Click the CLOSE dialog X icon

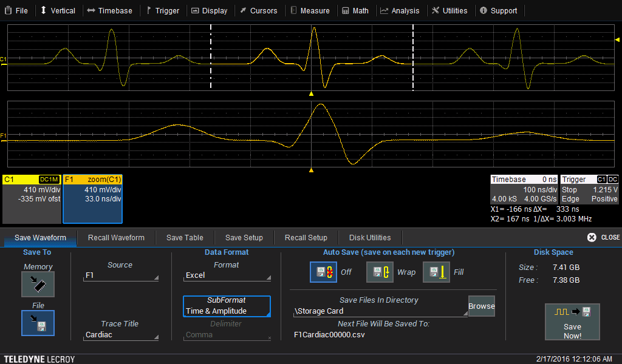pyautogui.click(x=592, y=237)
